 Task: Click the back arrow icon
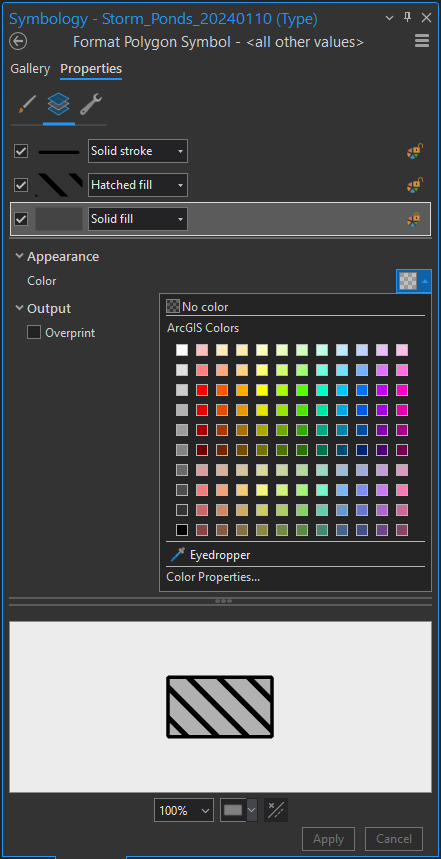tap(18, 42)
